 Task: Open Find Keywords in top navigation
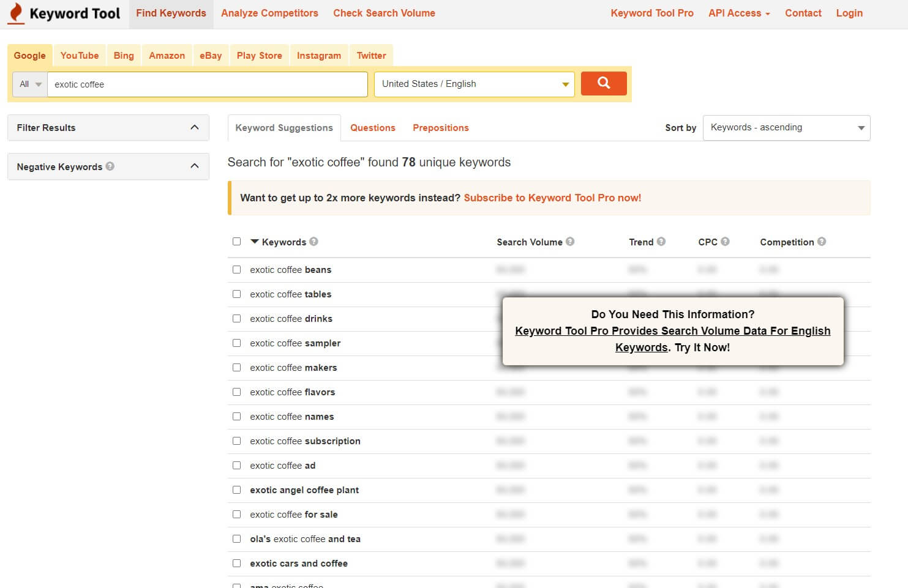click(171, 13)
